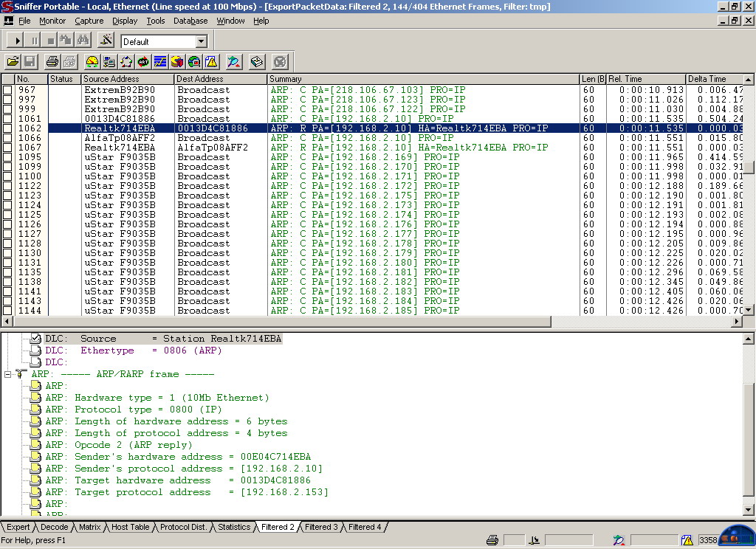This screenshot has height=549, width=756.
Task: Click the Start capture play button
Action: [18, 41]
